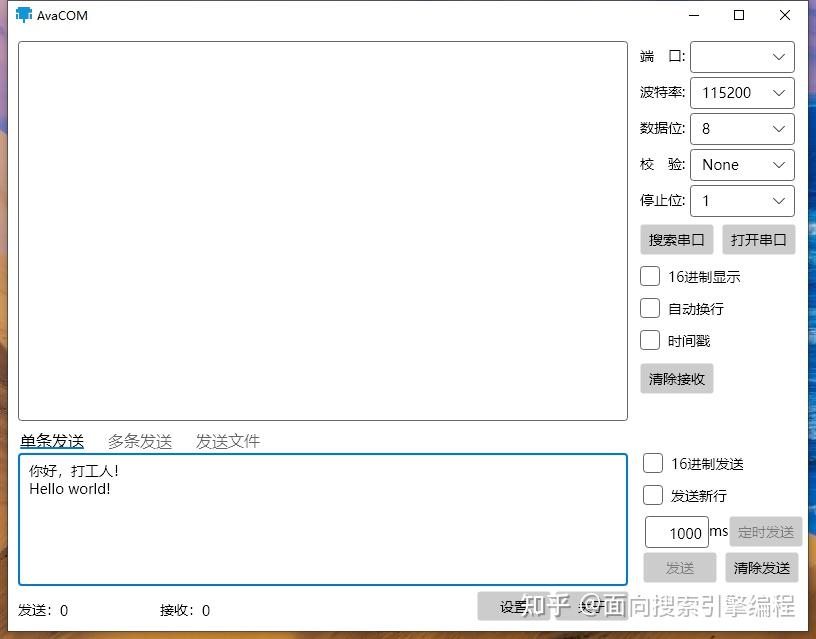The width and height of the screenshot is (816, 639).
Task: Open the 数据位 dropdown showing 8
Action: (x=742, y=129)
